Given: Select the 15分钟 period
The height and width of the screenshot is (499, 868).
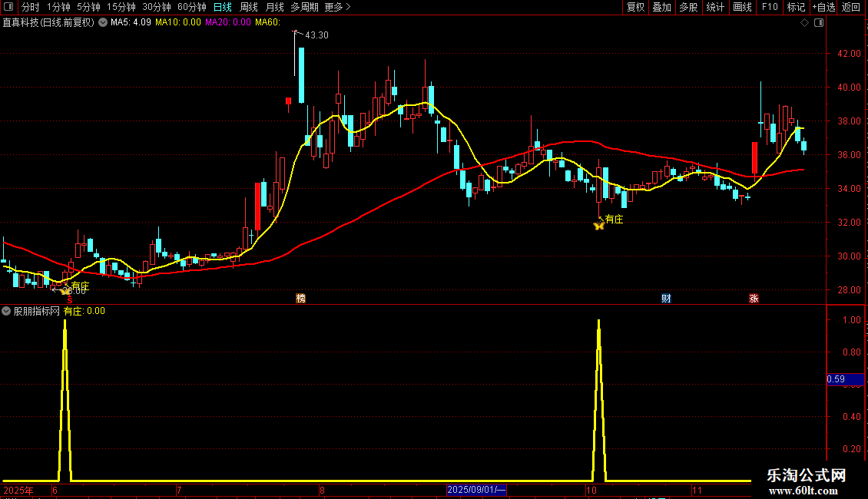Looking at the screenshot, I should [x=121, y=7].
